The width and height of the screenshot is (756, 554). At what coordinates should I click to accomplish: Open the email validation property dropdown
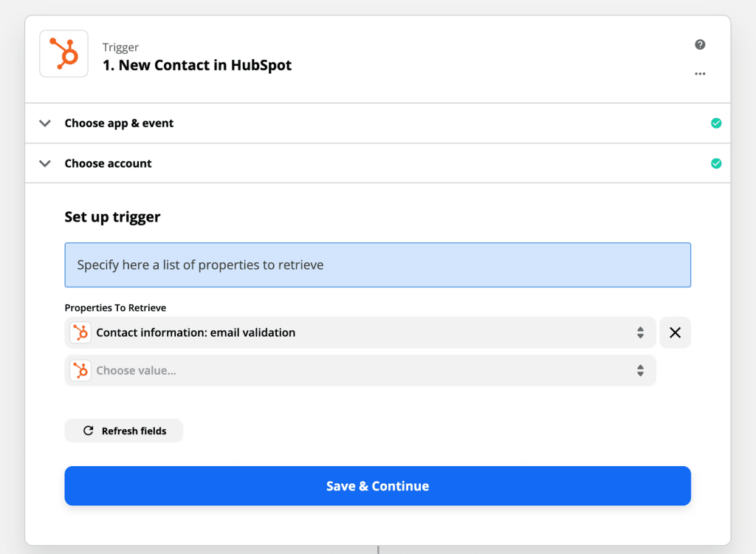pyautogui.click(x=360, y=332)
